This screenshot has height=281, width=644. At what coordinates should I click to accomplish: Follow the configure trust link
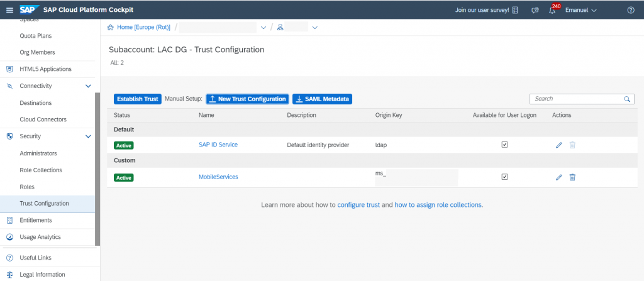point(358,204)
